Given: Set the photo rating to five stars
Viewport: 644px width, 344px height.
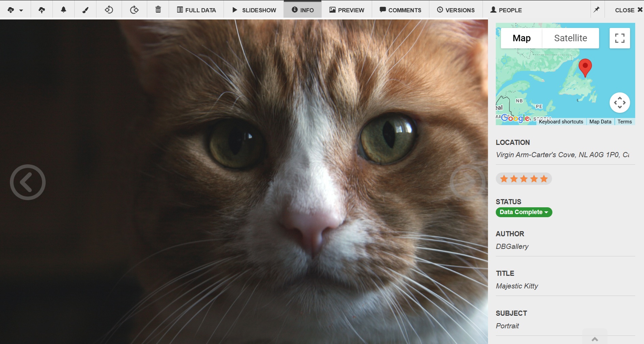Looking at the screenshot, I should (x=544, y=178).
